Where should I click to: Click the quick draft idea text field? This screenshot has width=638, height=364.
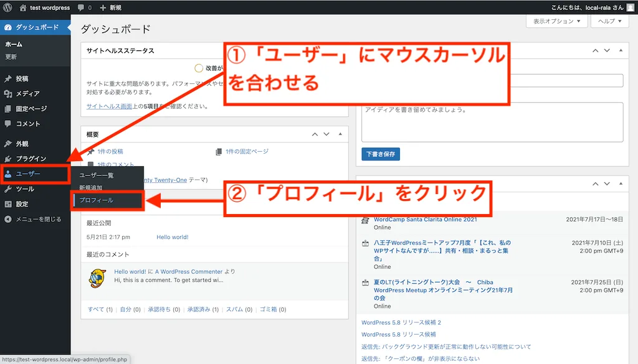pos(492,122)
